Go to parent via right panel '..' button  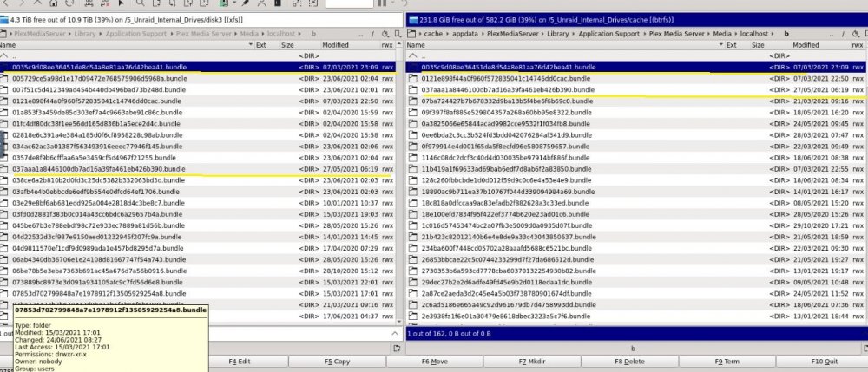tap(832, 35)
